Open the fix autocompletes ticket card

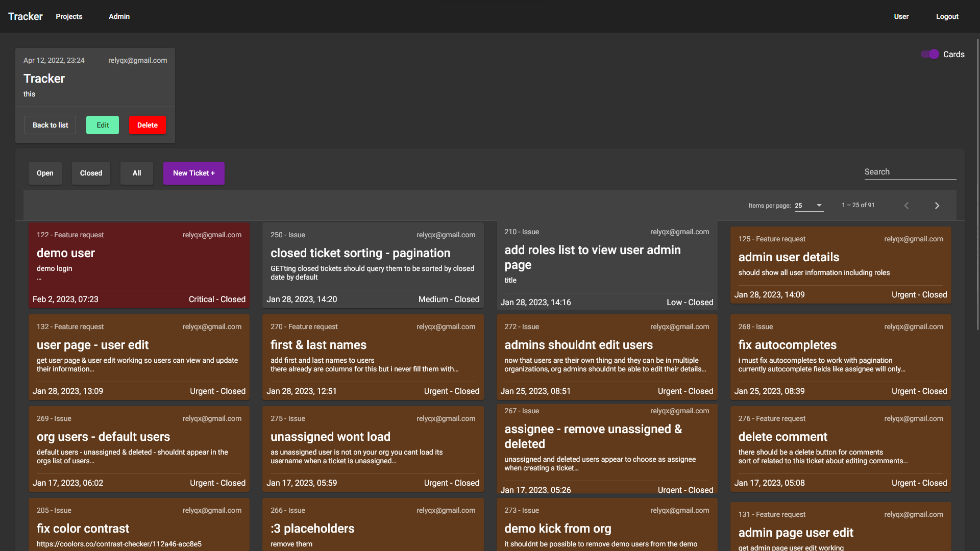[840, 357]
